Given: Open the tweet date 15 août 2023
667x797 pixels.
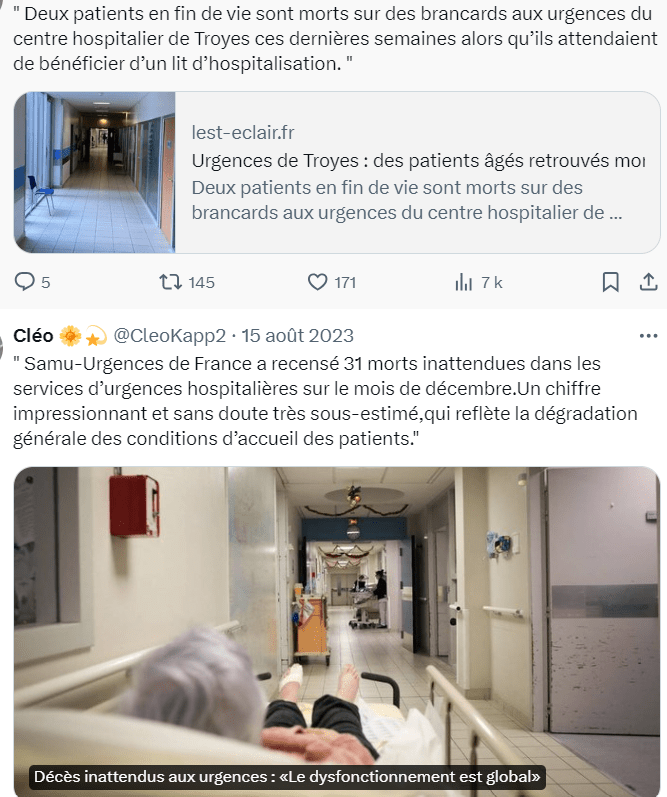Looking at the screenshot, I should click(297, 336).
